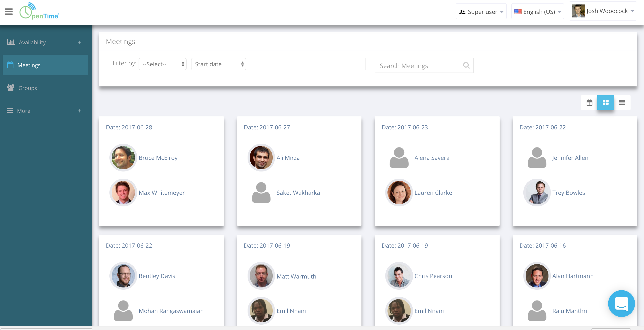Image resolution: width=644 pixels, height=330 pixels.
Task: Click Trey Bowles' profile photo
Action: (537, 193)
